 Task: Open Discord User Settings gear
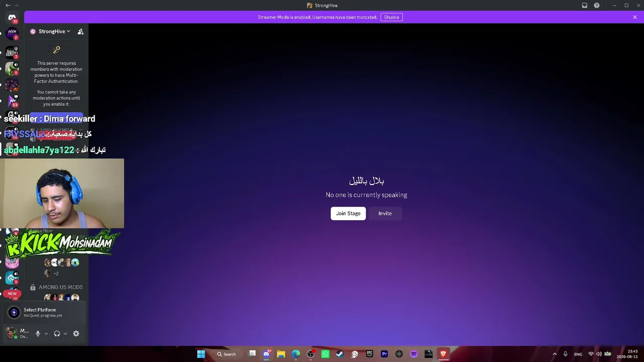coord(76,333)
